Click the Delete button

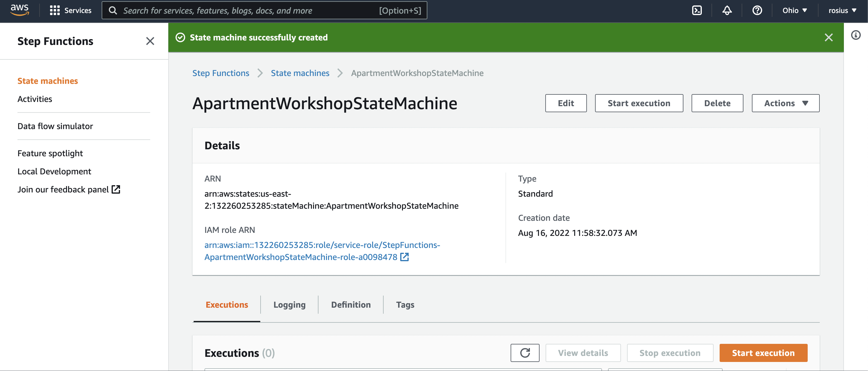717,103
